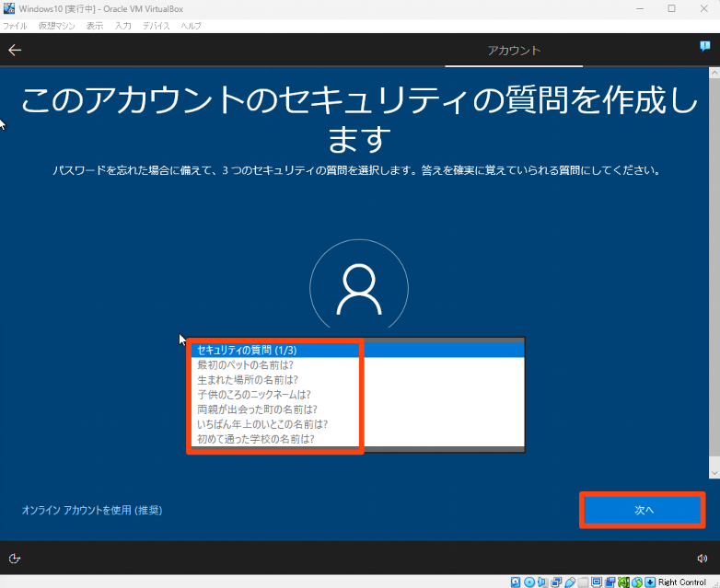Click オンライン アカウントを使用 (推奨) link
The height and width of the screenshot is (588, 720).
point(92,510)
